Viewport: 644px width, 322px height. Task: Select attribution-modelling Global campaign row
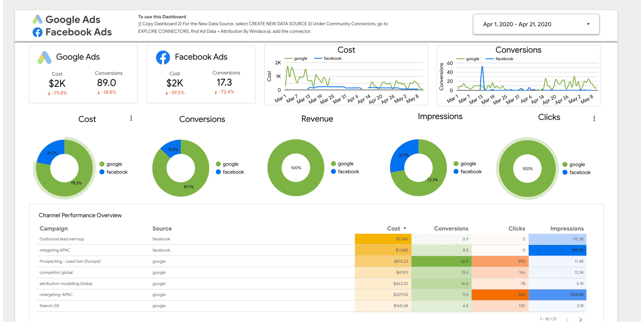tap(311, 284)
